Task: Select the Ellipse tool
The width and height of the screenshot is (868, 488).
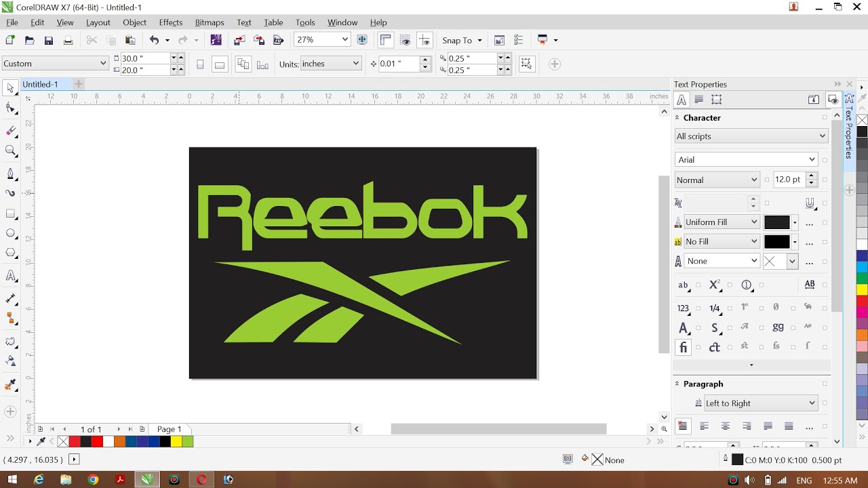Action: [x=10, y=234]
